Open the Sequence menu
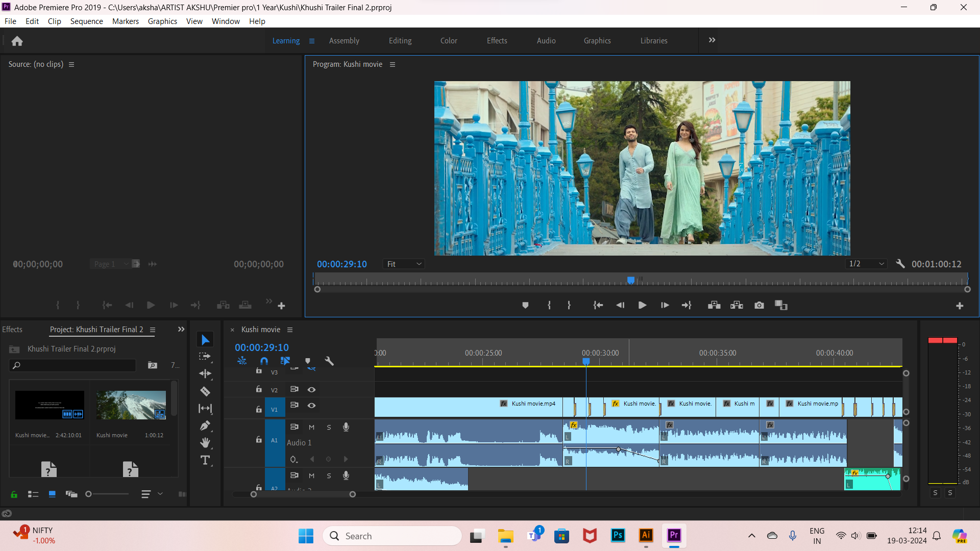 86,21
